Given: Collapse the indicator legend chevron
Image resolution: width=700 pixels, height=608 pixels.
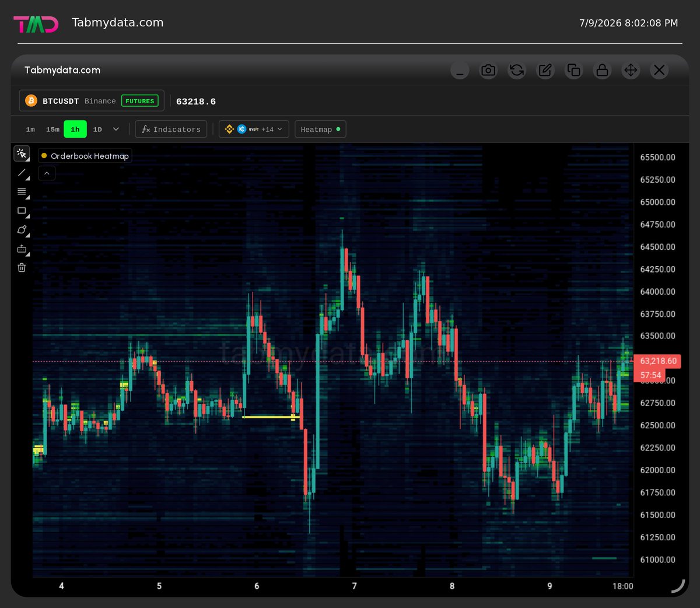Looking at the screenshot, I should [47, 173].
